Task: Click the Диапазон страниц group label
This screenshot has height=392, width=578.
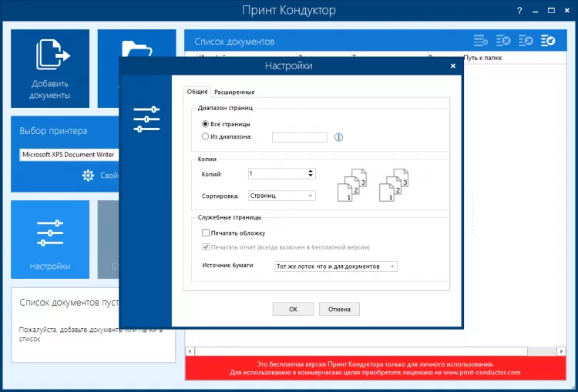Action: 225,108
